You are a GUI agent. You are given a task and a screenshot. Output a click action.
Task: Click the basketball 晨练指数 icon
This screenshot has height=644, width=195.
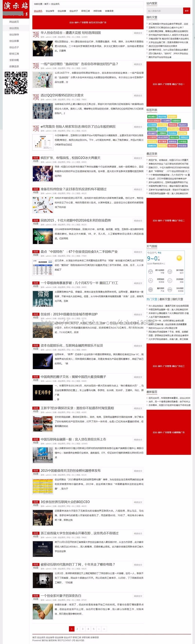click(150, 290)
